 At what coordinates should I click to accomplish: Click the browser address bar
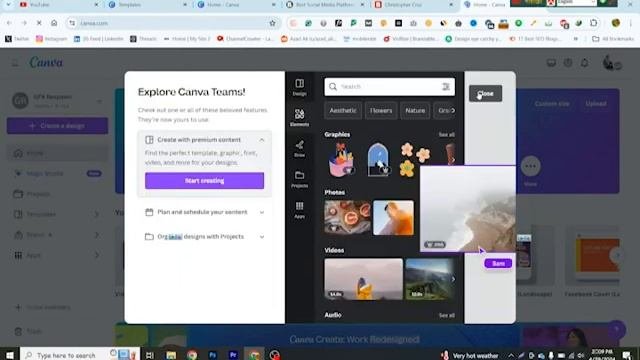tap(173, 23)
